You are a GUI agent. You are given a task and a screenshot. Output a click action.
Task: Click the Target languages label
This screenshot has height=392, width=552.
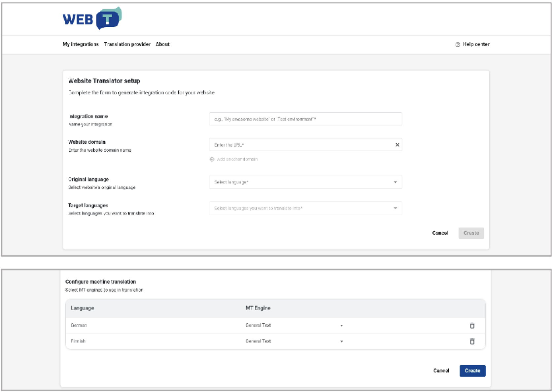[88, 205]
